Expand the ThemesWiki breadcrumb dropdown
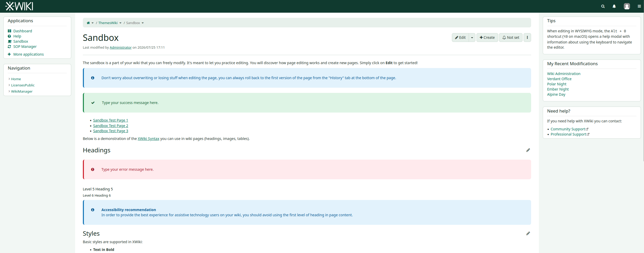This screenshot has width=644, height=253. pos(120,23)
